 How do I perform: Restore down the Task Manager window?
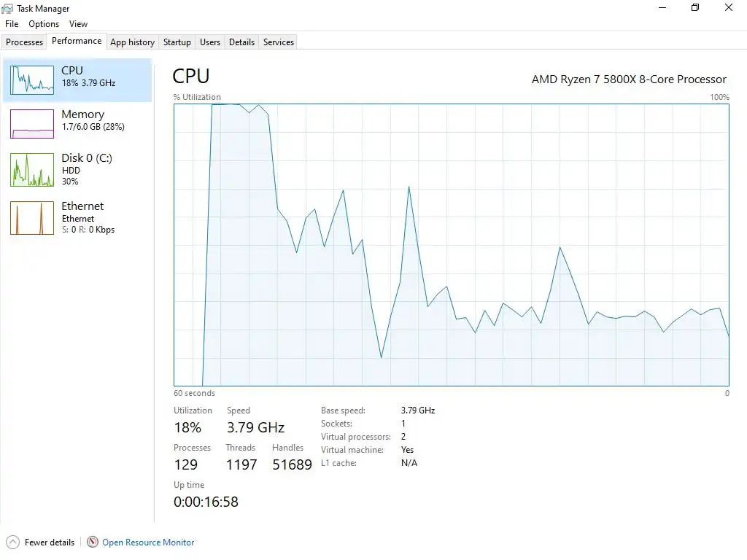[695, 7]
